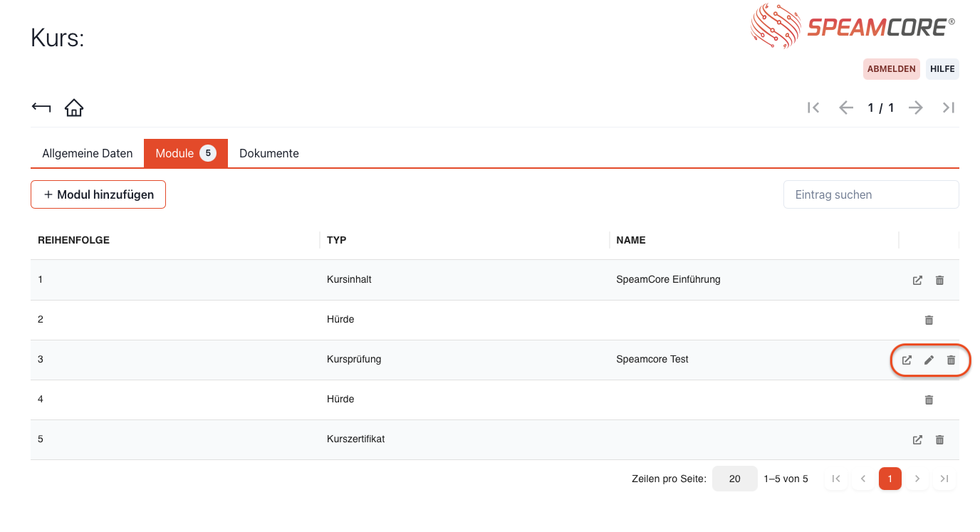Open the Dokumente tab
The image size is (980, 532).
point(269,153)
